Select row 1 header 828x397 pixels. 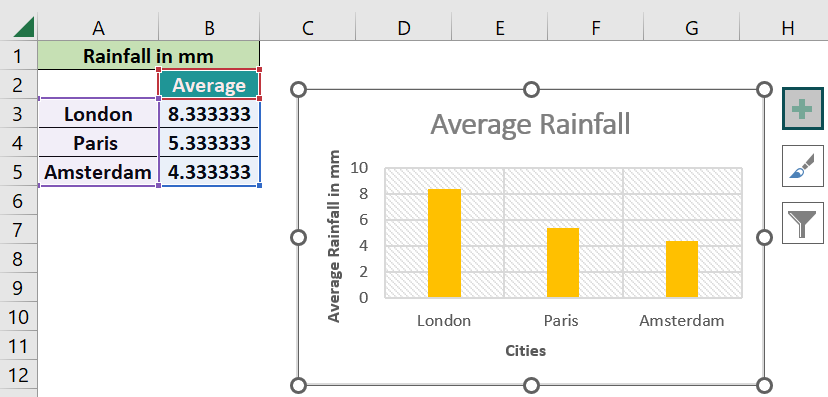coord(18,55)
